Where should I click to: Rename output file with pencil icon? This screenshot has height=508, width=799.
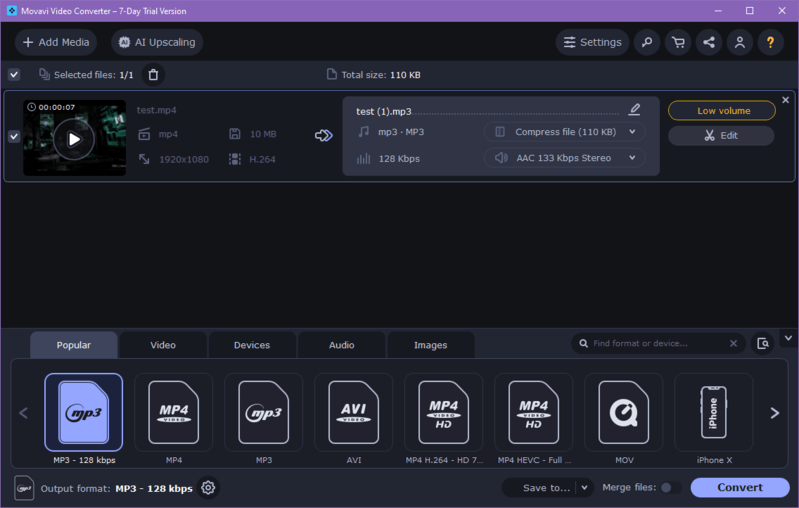pos(634,109)
